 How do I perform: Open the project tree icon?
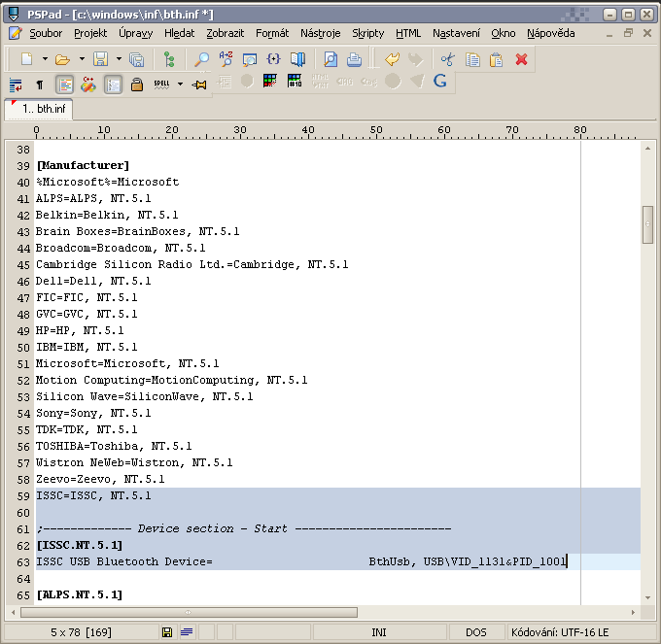click(169, 59)
